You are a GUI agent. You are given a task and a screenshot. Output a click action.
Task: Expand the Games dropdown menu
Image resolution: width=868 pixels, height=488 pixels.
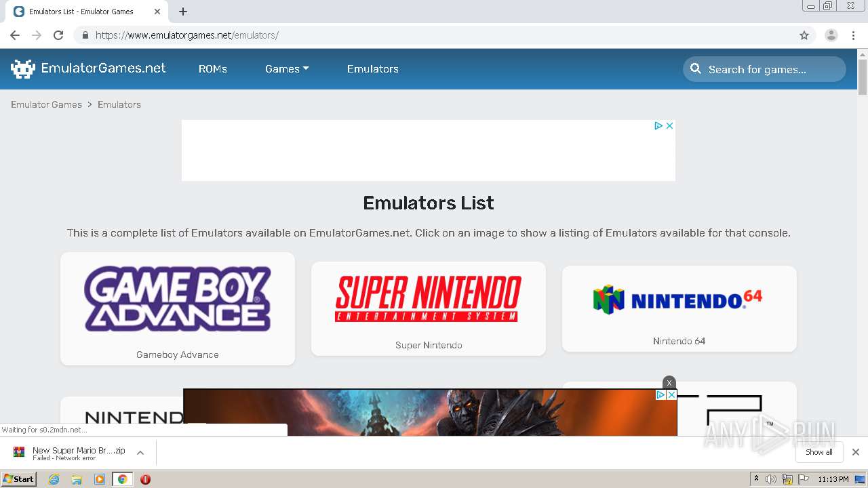(287, 68)
